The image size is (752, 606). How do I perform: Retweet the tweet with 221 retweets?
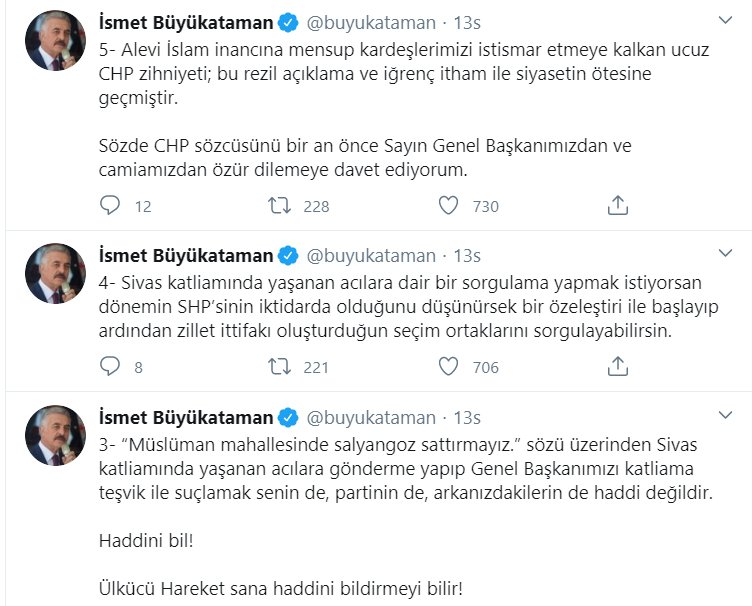click(x=281, y=367)
